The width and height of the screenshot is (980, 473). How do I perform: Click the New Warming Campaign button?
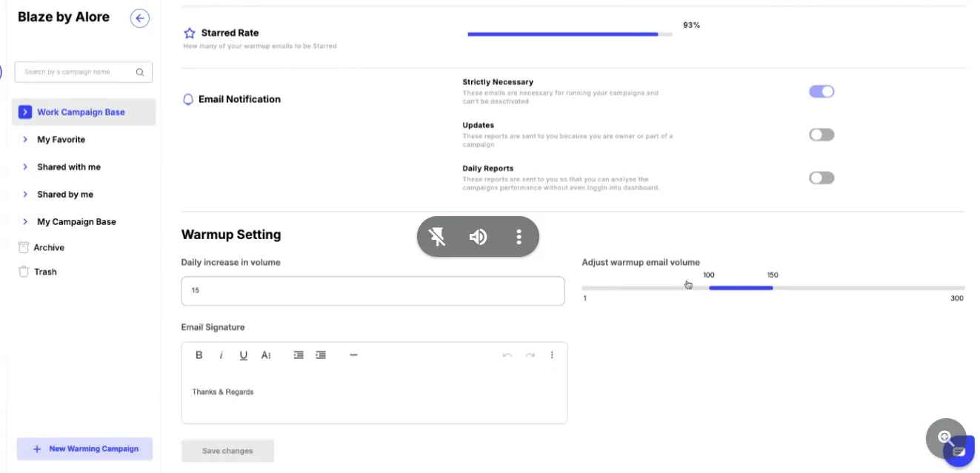click(84, 449)
